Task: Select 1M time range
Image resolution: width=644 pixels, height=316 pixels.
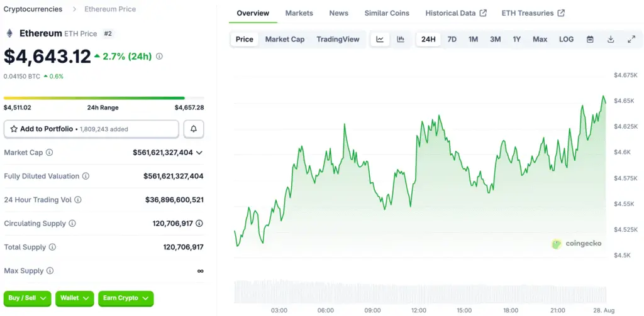Action: pos(473,40)
